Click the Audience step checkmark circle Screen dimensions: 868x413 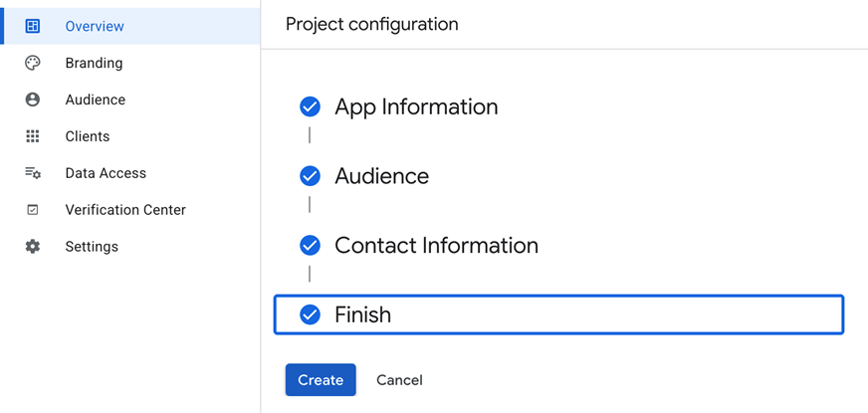point(311,176)
